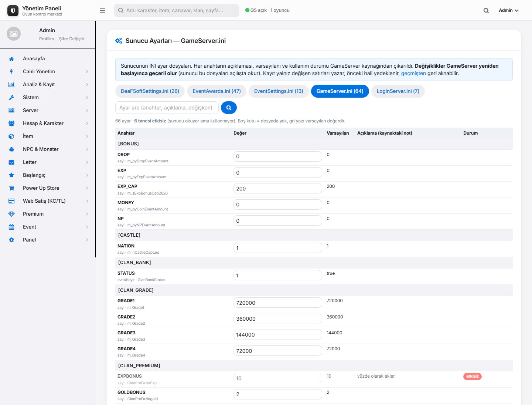Viewport: 532px width, 405px height.
Task: Switch to the EventSettings.ini tab
Action: [279, 91]
